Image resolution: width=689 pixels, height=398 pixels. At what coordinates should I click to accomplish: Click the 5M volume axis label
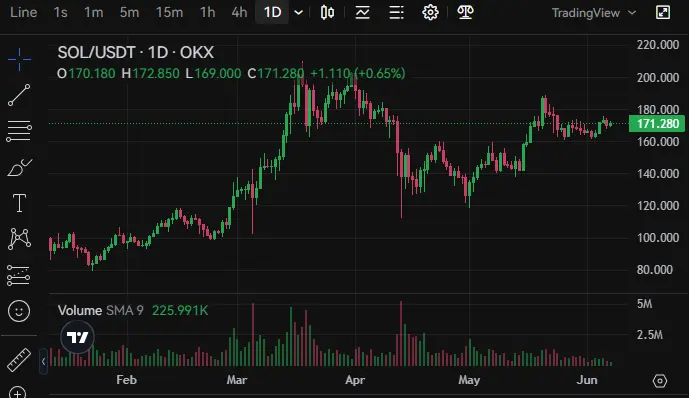645,304
